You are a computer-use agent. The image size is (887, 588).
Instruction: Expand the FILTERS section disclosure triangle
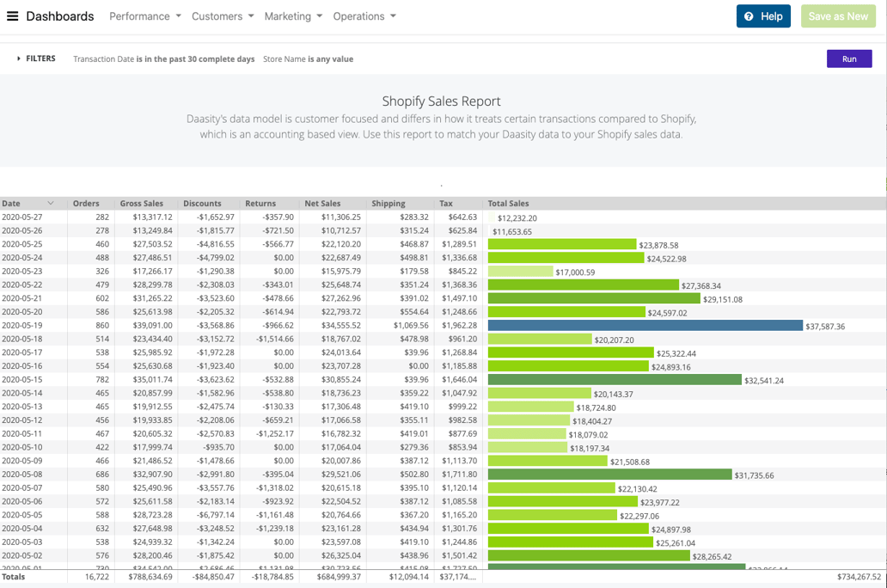[20, 58]
